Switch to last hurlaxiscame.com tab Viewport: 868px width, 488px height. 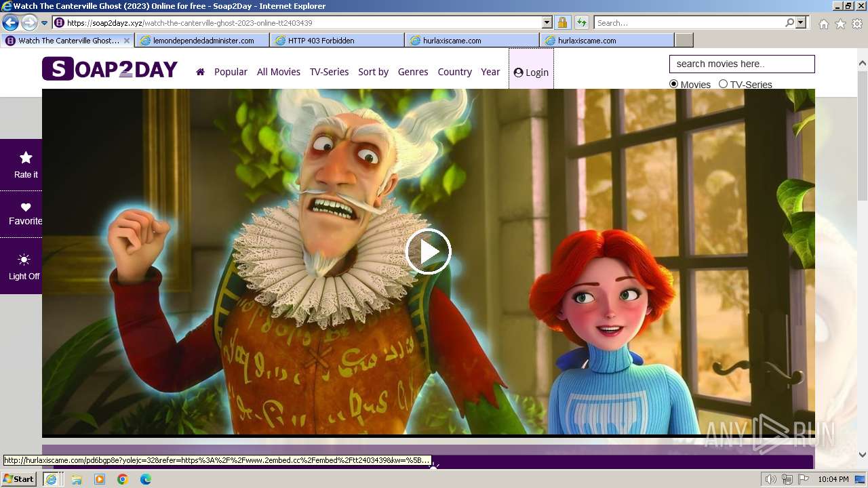click(607, 41)
